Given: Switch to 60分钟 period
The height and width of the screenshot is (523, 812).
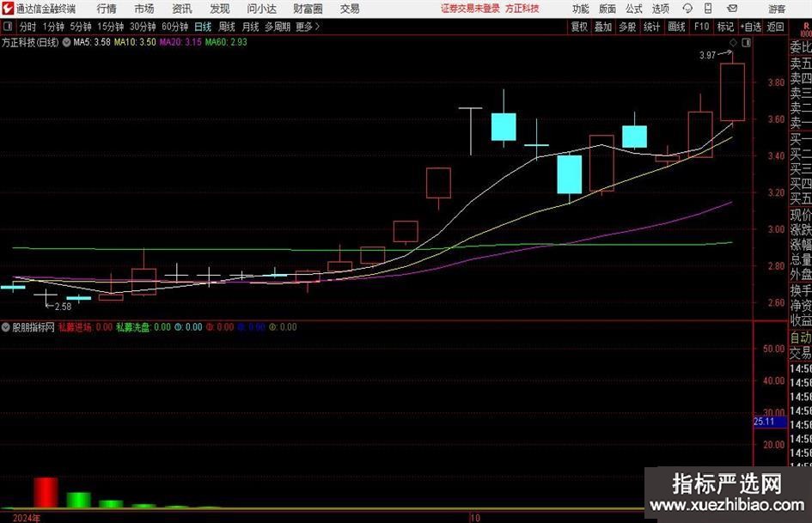Looking at the screenshot, I should 175,27.
